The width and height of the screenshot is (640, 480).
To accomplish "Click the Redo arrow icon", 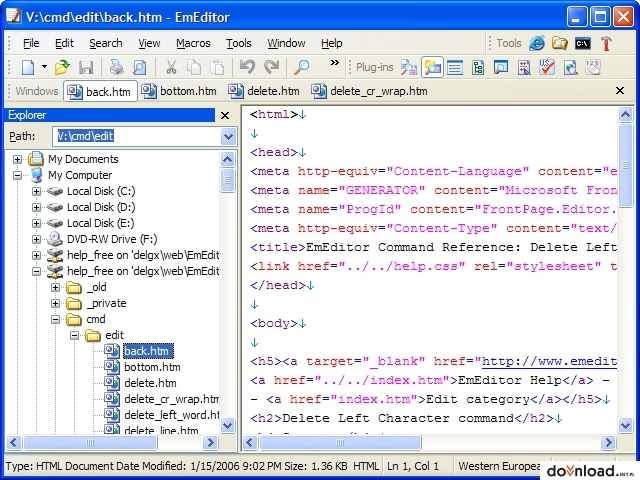I will click(x=271, y=67).
